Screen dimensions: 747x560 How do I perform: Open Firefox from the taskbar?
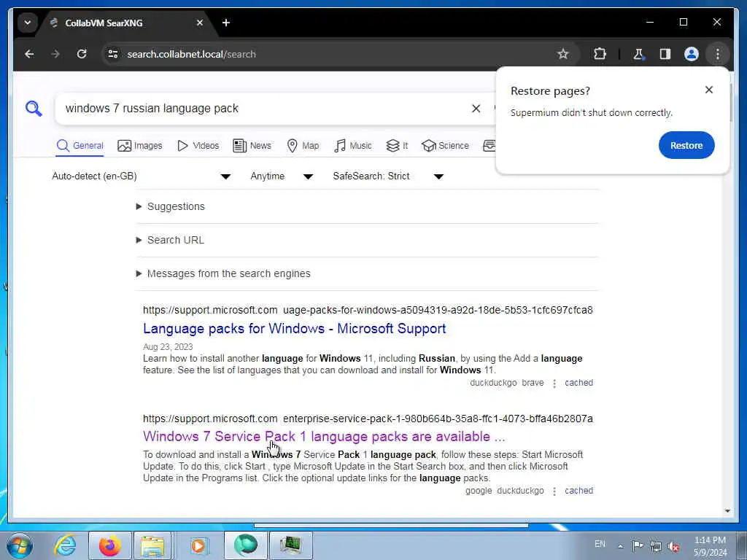click(x=110, y=545)
